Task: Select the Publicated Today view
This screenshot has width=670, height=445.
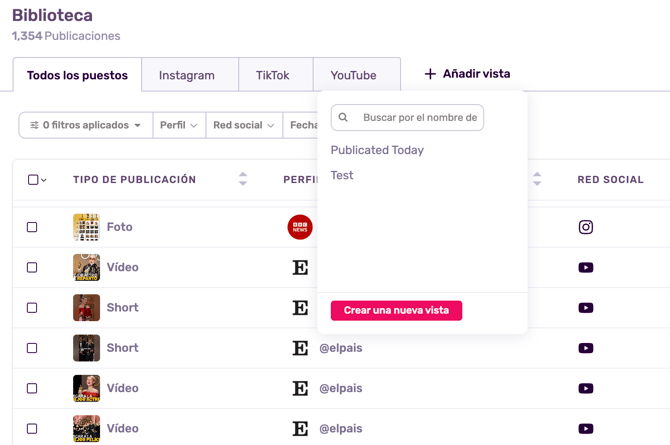Action: click(x=377, y=150)
